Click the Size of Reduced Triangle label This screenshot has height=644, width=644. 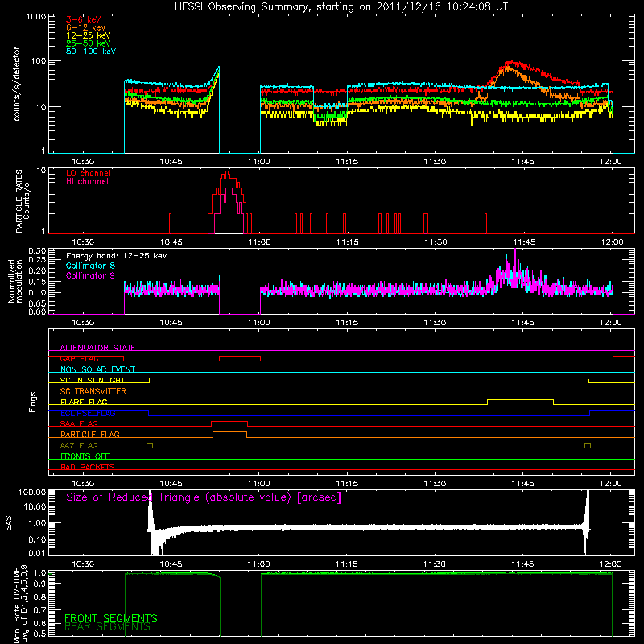[204, 497]
